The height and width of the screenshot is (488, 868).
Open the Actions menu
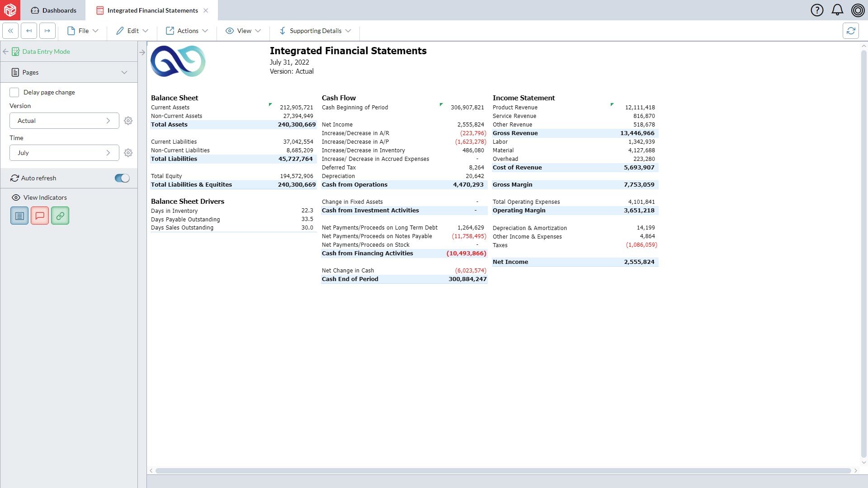[187, 31]
